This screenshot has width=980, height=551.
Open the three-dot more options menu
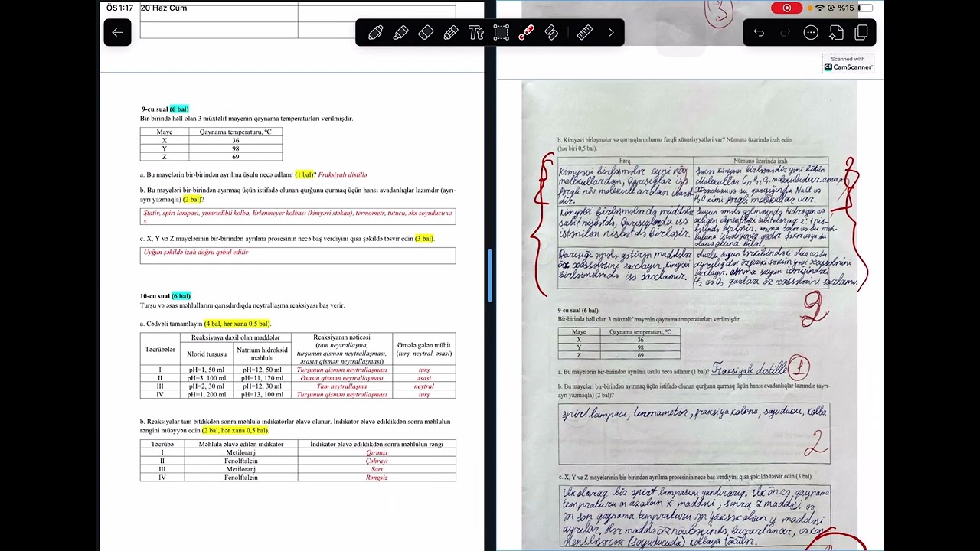point(811,33)
